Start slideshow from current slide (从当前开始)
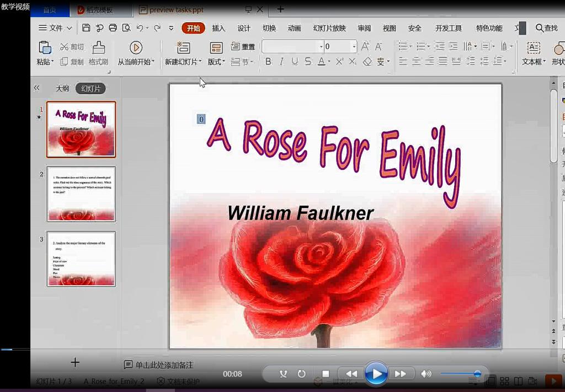565x392 pixels. tap(136, 48)
